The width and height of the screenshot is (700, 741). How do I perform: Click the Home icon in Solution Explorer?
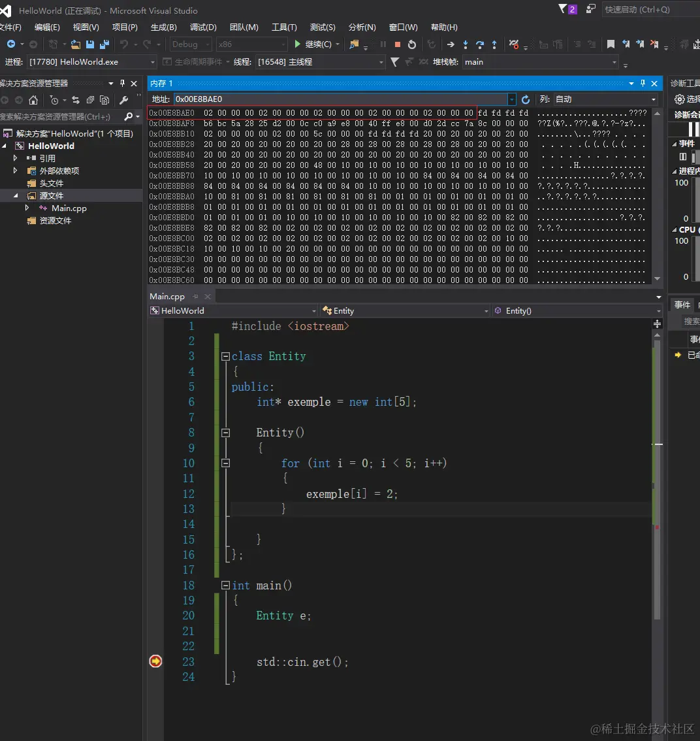click(33, 100)
